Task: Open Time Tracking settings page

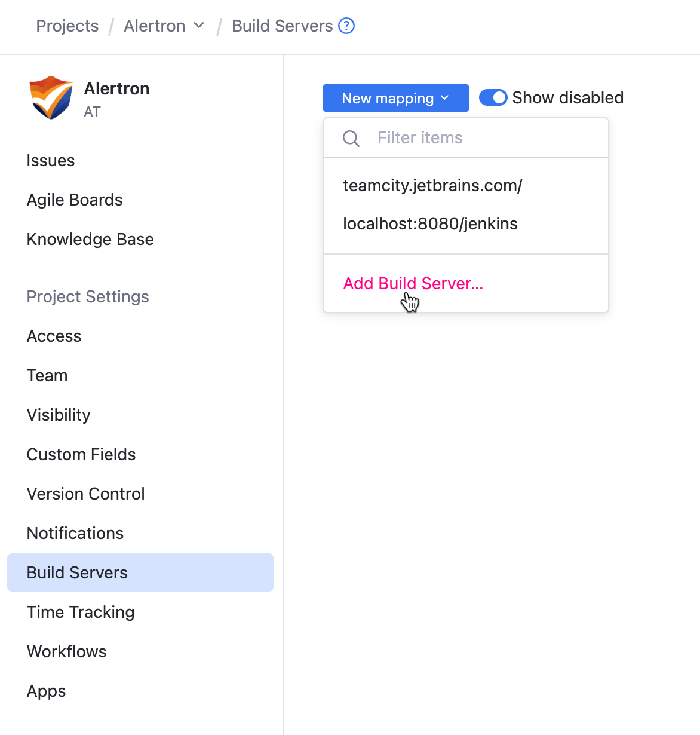Action: (81, 612)
